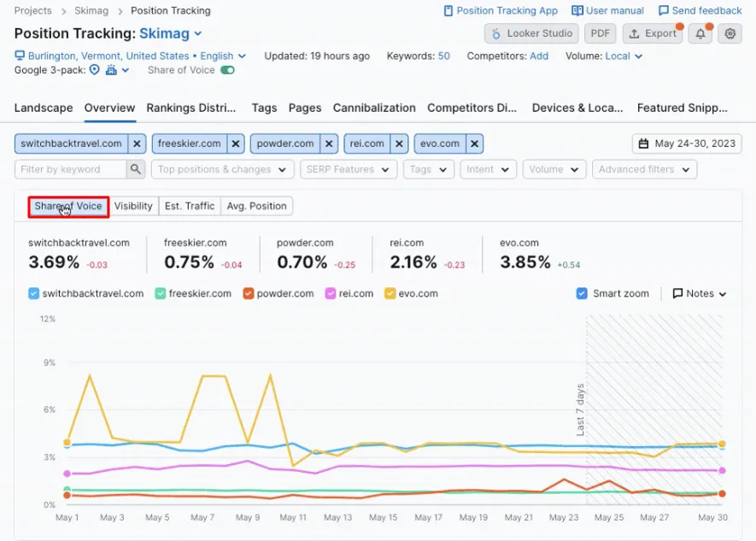This screenshot has height=541, width=756.
Task: Switch to the Competitors Discovery tab
Action: (x=472, y=109)
